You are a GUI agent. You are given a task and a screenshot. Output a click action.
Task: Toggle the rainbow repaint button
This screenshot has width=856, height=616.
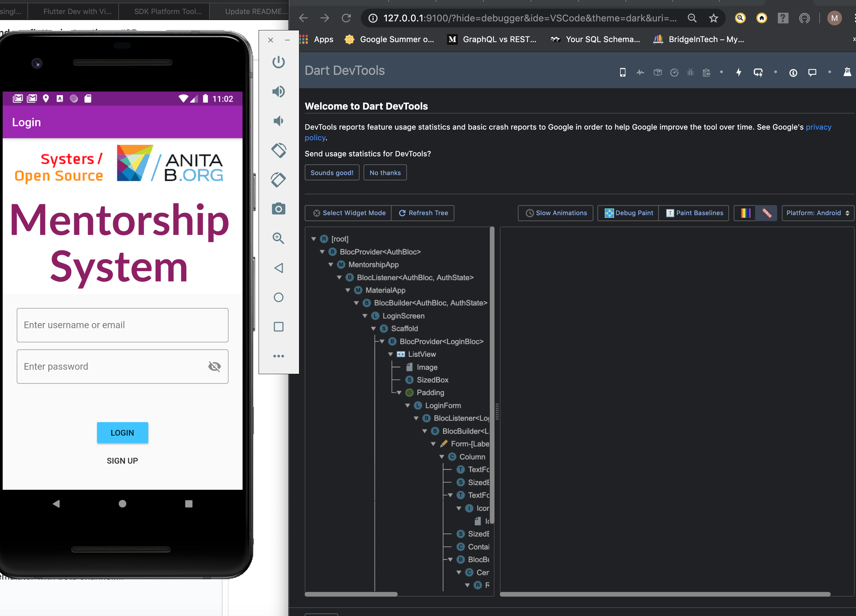coord(745,213)
